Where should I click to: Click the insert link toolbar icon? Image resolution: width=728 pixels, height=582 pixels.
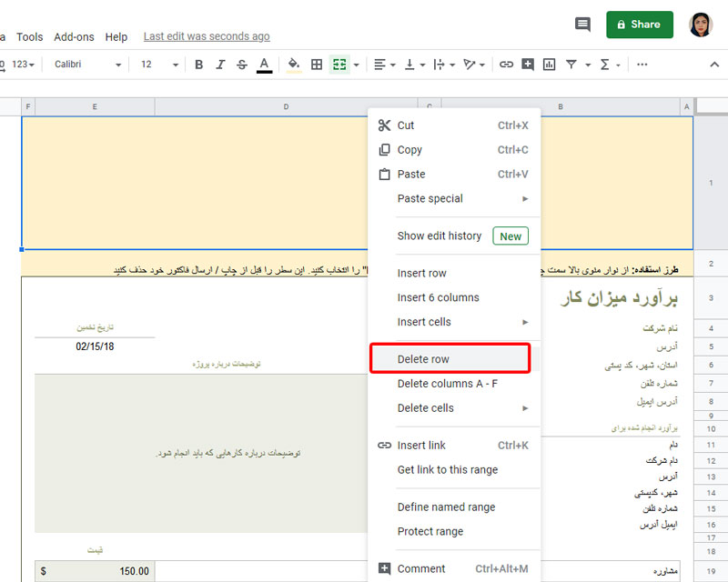pos(506,65)
